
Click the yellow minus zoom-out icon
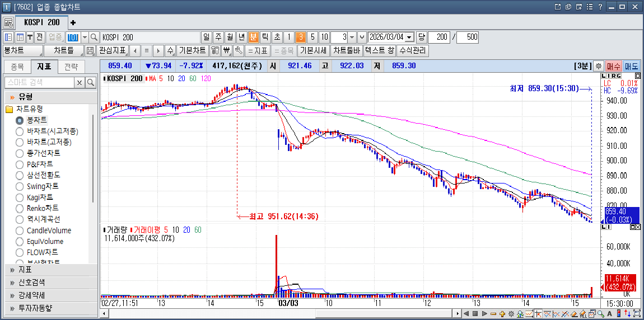[493, 314]
